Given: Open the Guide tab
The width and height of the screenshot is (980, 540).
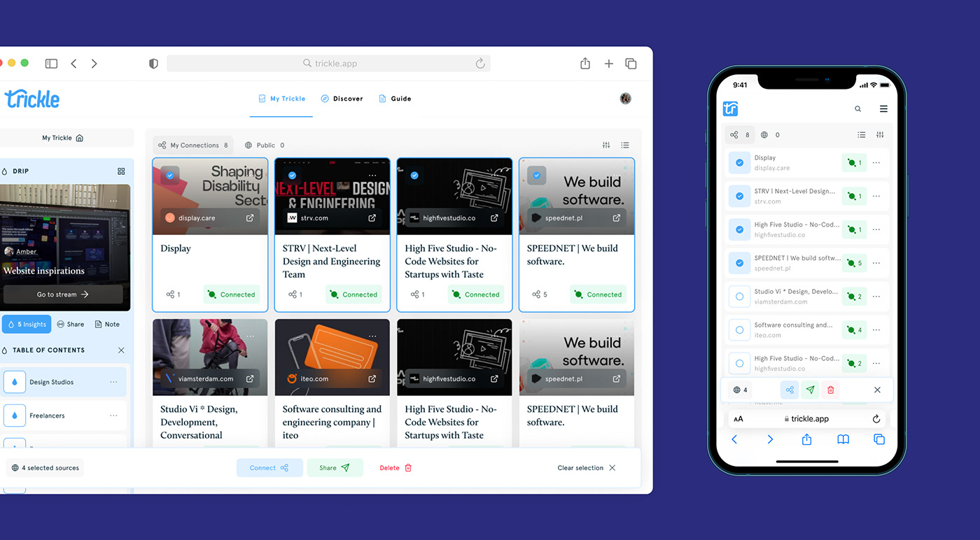Looking at the screenshot, I should coord(395,99).
